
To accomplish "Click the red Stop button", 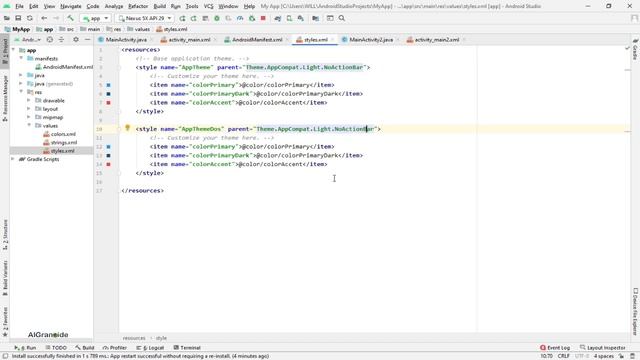I will [x=263, y=18].
